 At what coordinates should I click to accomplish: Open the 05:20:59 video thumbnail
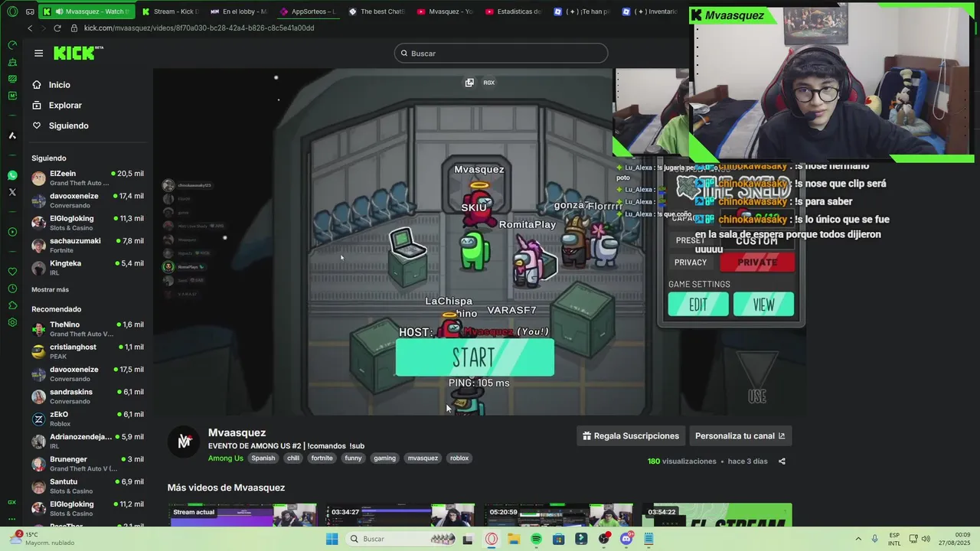(559, 515)
